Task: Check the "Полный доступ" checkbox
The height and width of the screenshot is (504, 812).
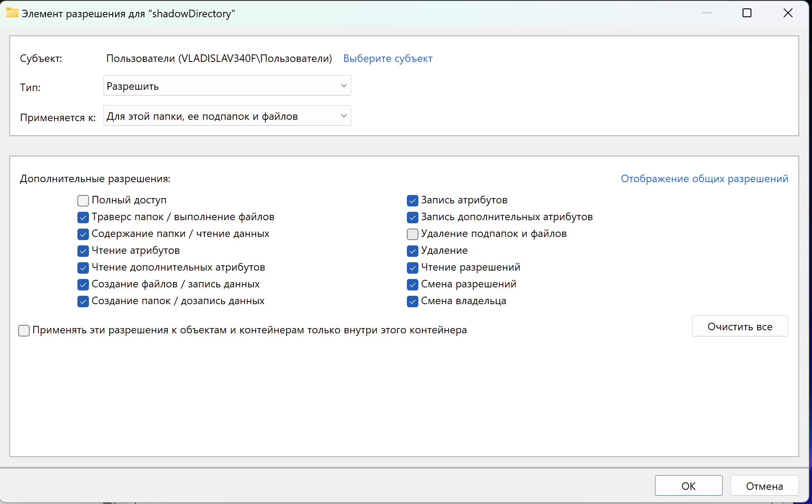Action: [83, 201]
